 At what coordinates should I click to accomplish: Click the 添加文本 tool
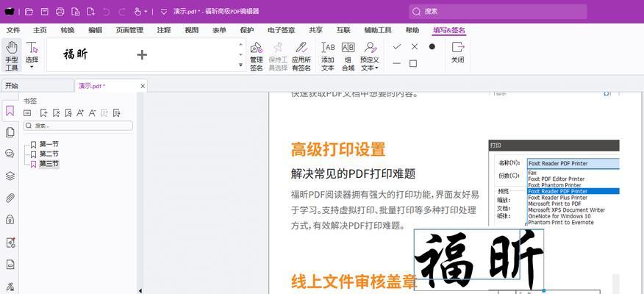click(328, 55)
